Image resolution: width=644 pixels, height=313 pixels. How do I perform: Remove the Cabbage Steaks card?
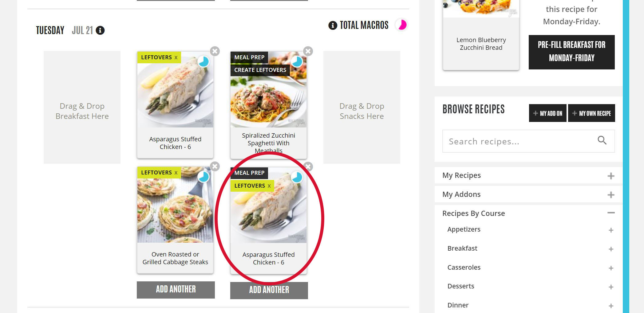215,166
